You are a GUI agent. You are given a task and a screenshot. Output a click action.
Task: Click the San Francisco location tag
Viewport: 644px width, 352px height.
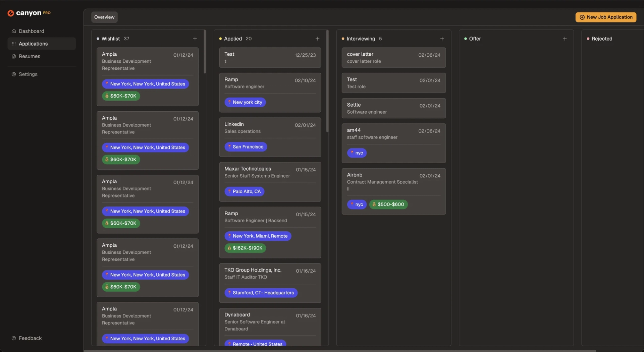(x=246, y=147)
